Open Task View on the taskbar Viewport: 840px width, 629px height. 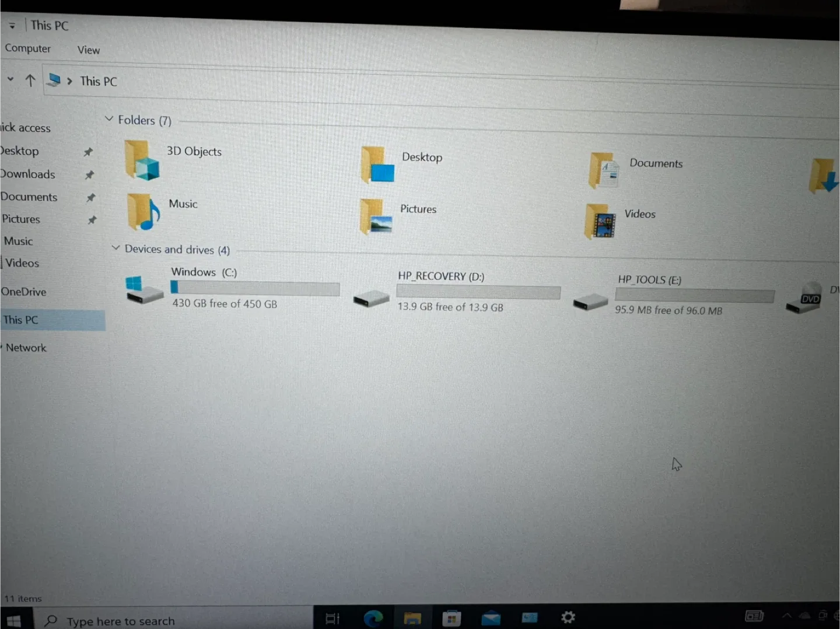tap(332, 617)
